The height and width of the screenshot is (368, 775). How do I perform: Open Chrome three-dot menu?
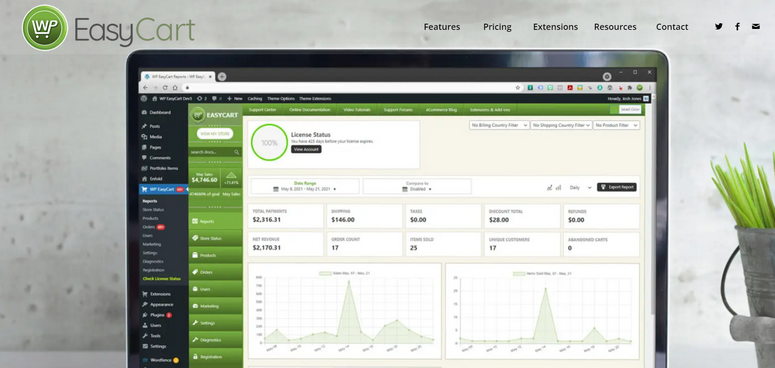pos(649,87)
